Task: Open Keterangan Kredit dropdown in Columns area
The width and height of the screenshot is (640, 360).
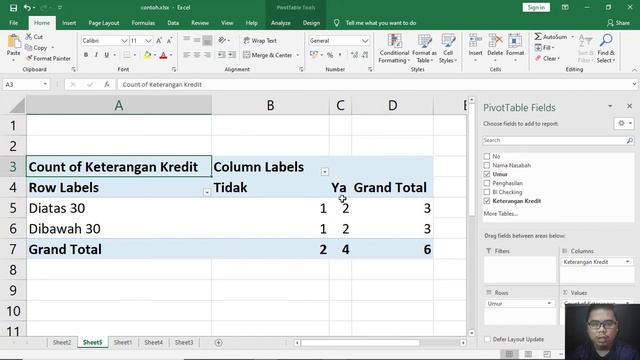Action: pos(627,262)
